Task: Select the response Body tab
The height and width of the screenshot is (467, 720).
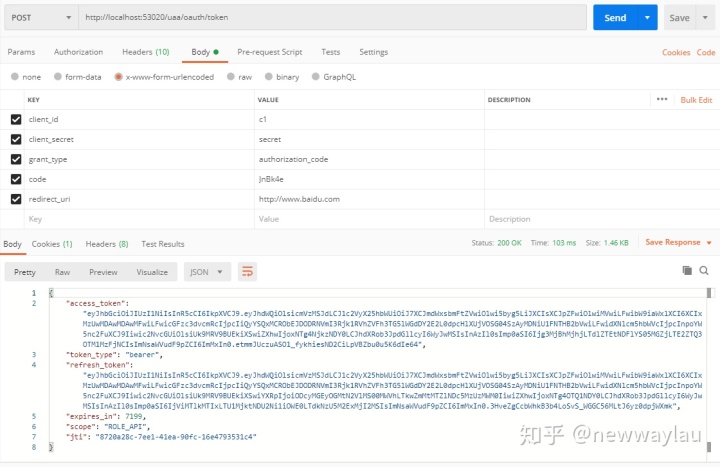Action: (12, 244)
